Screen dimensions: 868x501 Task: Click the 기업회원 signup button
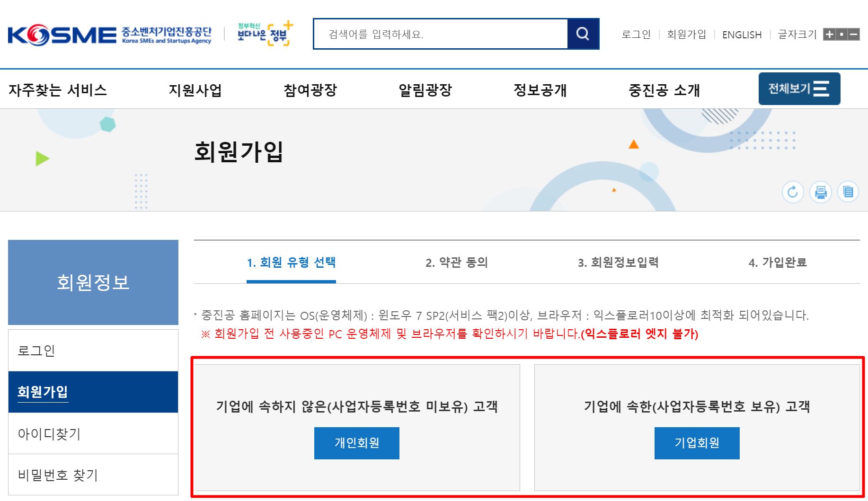[697, 443]
